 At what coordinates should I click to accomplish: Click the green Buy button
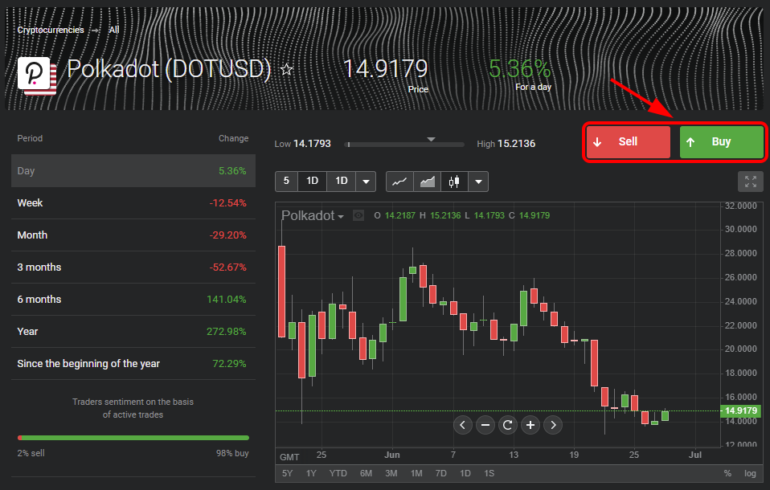click(x=721, y=142)
